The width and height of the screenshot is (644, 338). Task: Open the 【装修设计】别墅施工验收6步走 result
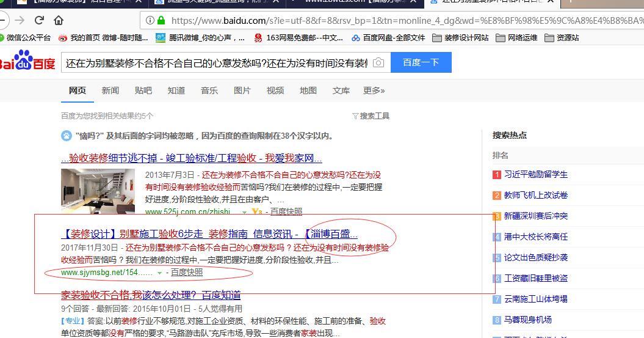pos(209,234)
